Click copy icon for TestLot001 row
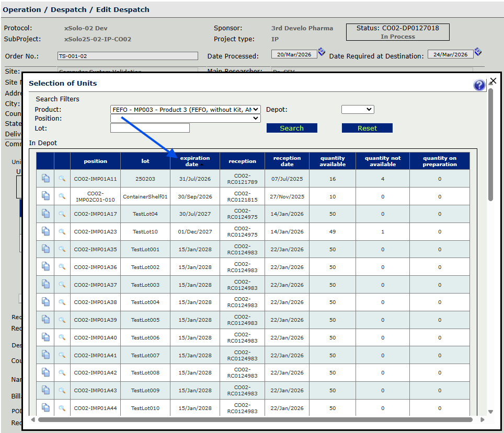This screenshot has height=433, width=504. [x=45, y=249]
